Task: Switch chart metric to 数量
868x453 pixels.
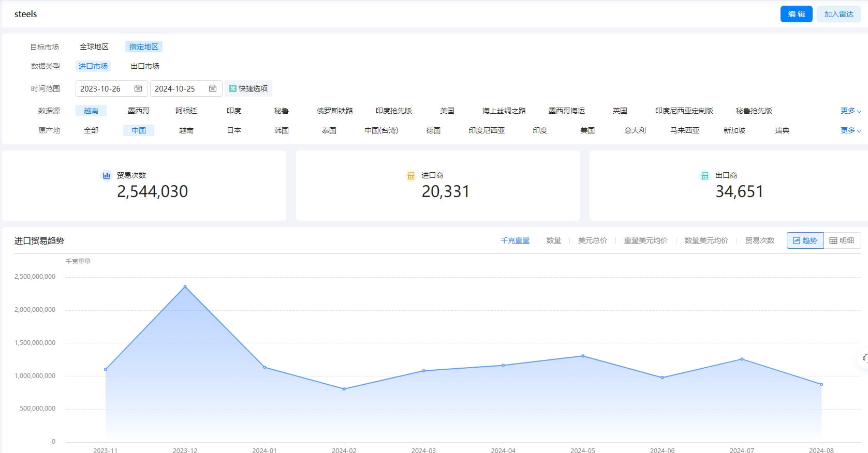Action: [x=554, y=240]
